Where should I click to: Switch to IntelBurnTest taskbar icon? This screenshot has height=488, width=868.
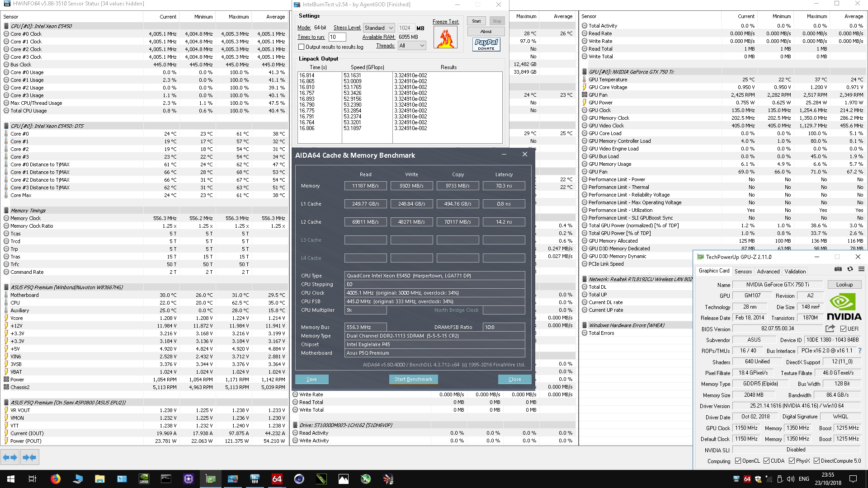[232, 479]
